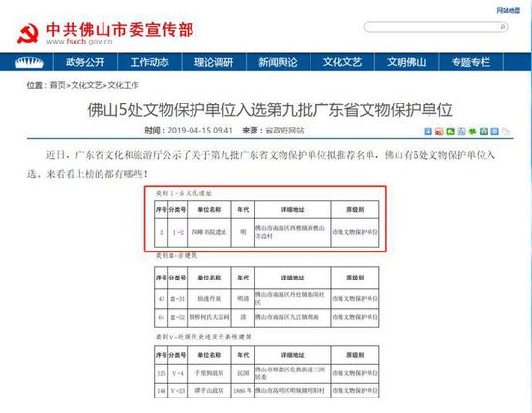
Task: Click the 明 era cell in the first table
Action: 243,232
